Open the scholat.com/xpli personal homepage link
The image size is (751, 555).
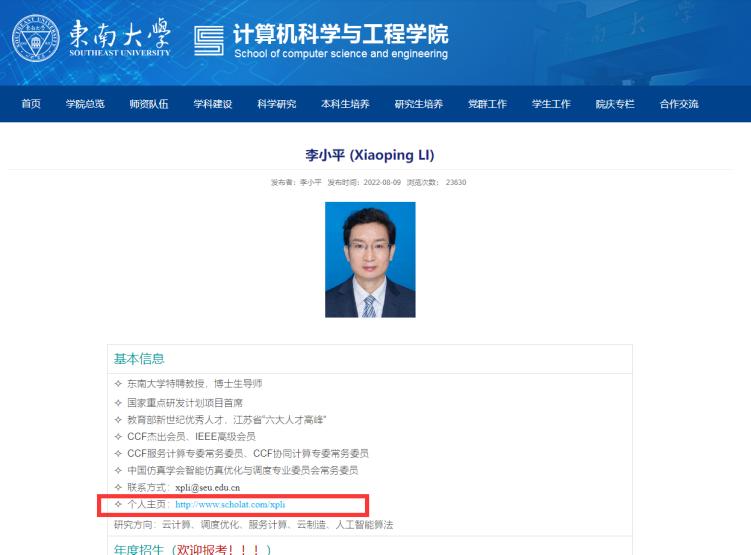pyautogui.click(x=223, y=505)
